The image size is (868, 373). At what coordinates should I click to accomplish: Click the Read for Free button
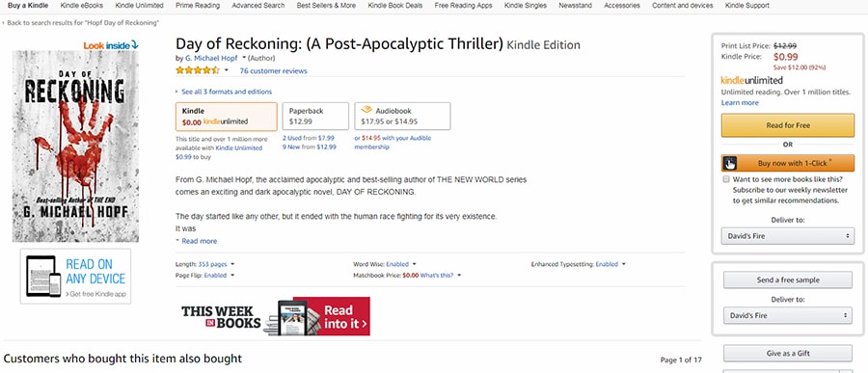pos(788,125)
